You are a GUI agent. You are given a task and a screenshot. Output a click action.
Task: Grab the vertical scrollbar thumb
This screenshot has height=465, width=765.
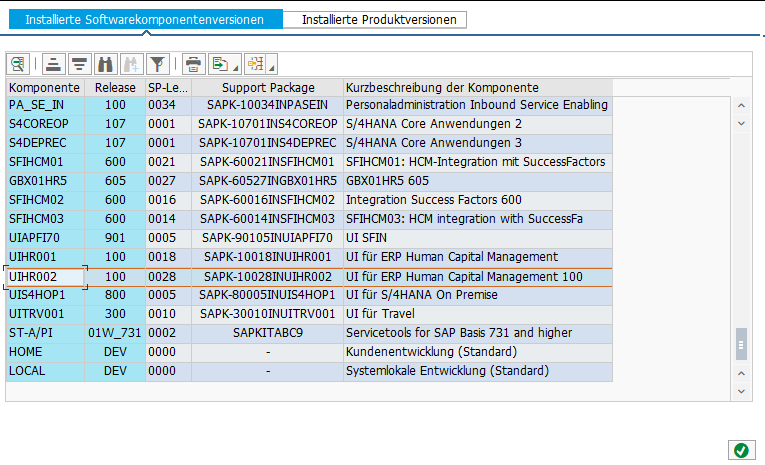click(x=741, y=344)
